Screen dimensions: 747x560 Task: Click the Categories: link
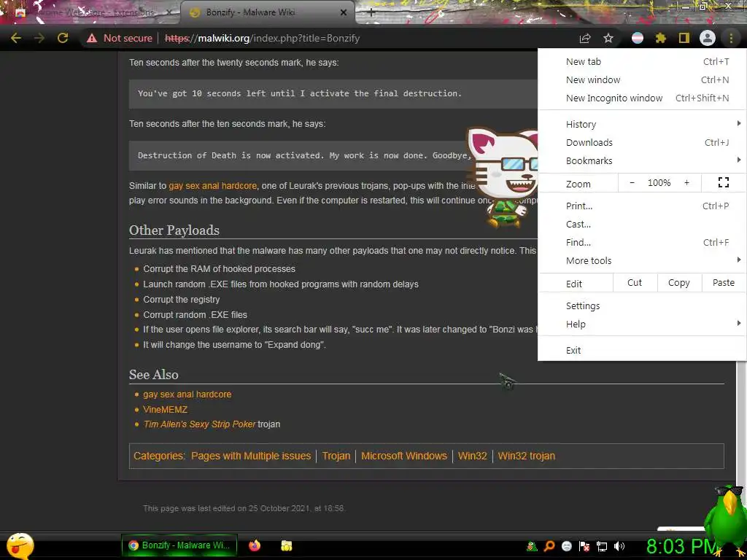(x=159, y=456)
